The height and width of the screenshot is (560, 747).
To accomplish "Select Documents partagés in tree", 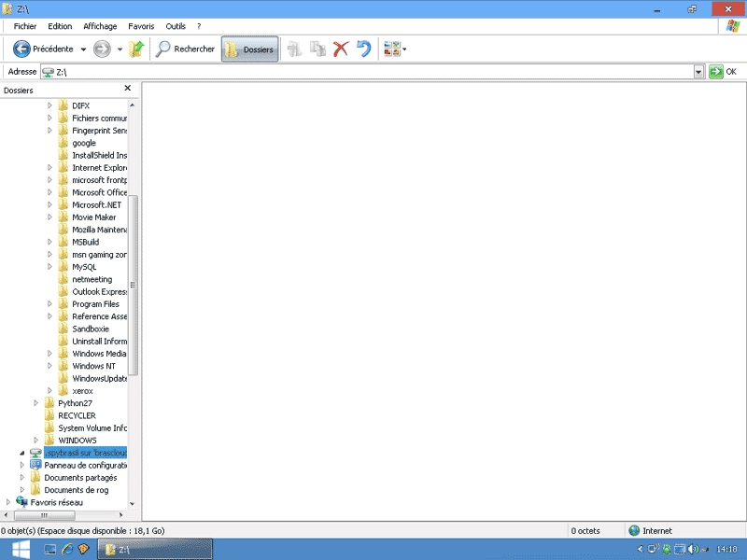I will (80, 477).
